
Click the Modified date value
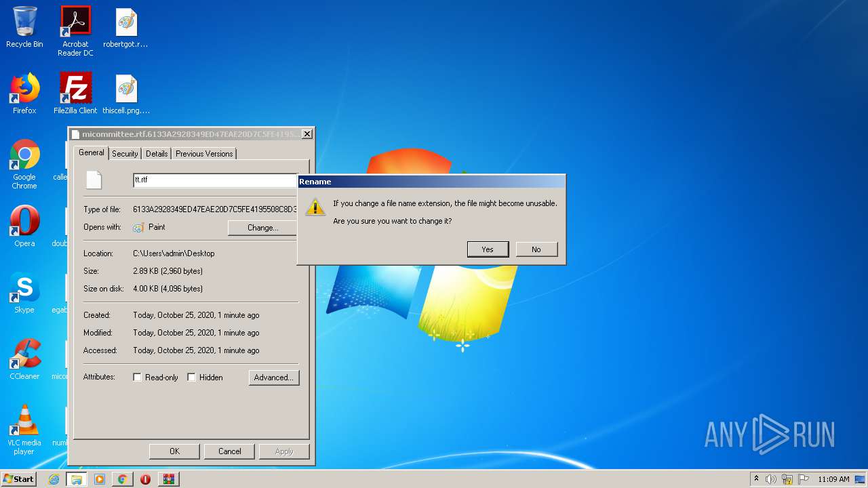tap(196, 333)
